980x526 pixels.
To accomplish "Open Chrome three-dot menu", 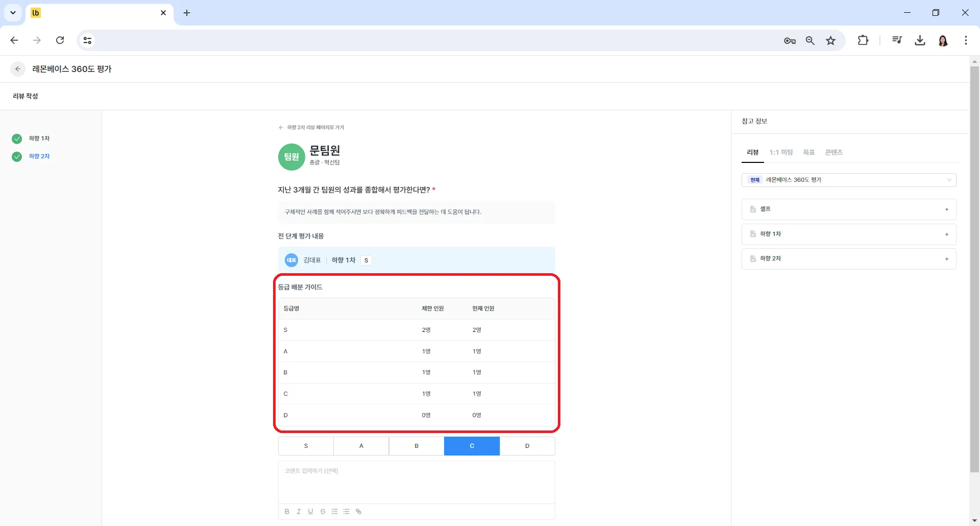I will [x=966, y=40].
